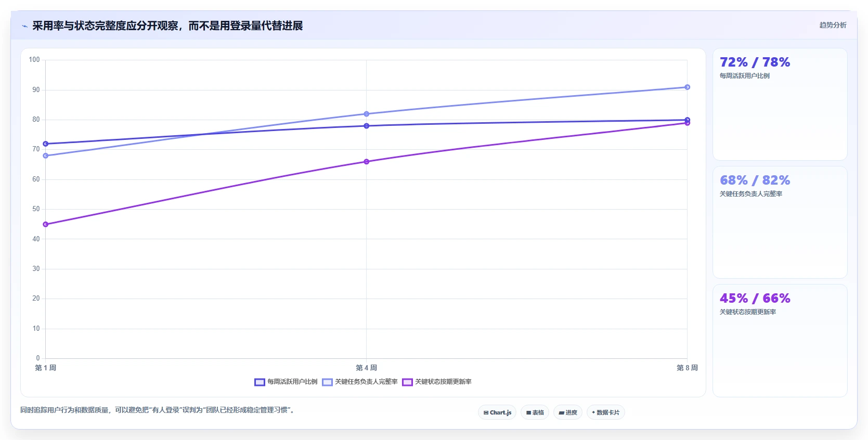
Task: Click the 68% / 82% metric value
Action: pyautogui.click(x=755, y=180)
